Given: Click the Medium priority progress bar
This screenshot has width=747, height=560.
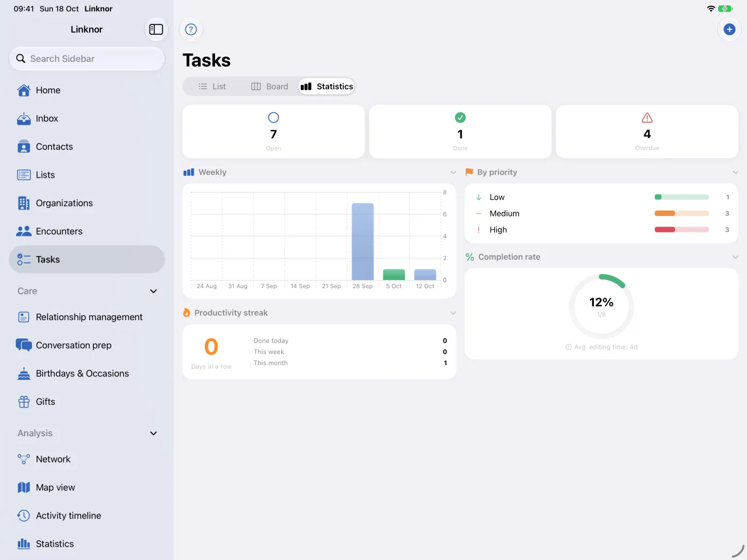Looking at the screenshot, I should tap(682, 213).
